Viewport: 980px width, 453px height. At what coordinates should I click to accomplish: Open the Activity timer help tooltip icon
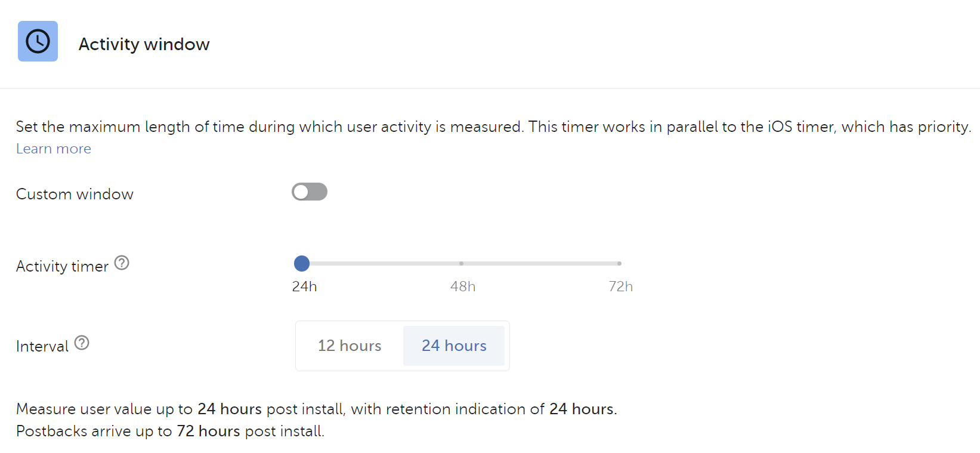click(122, 263)
